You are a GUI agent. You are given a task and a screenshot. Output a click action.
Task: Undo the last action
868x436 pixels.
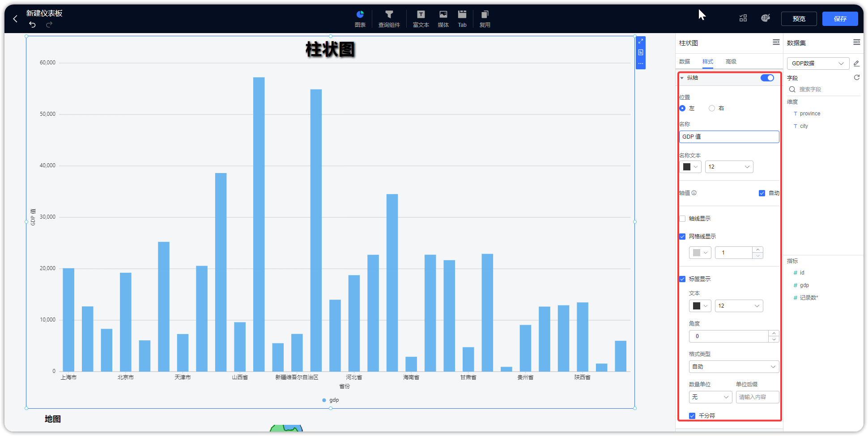32,25
